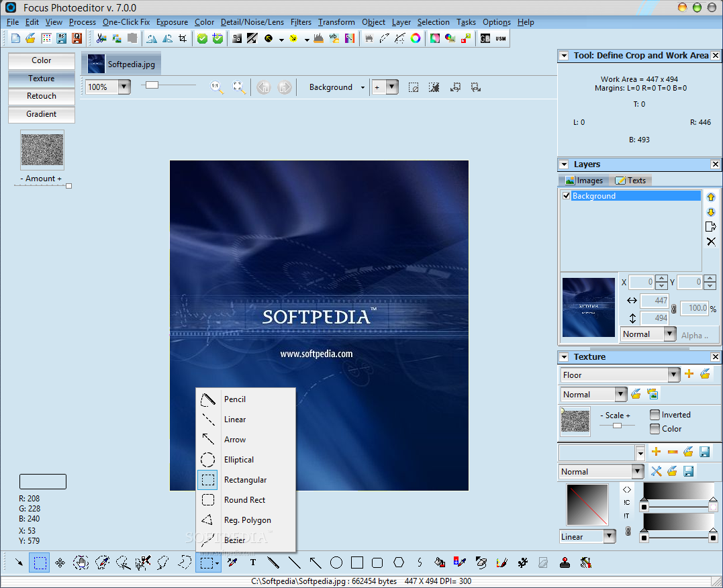Increase layer X position stepper
This screenshot has width=723, height=588.
[x=661, y=279]
